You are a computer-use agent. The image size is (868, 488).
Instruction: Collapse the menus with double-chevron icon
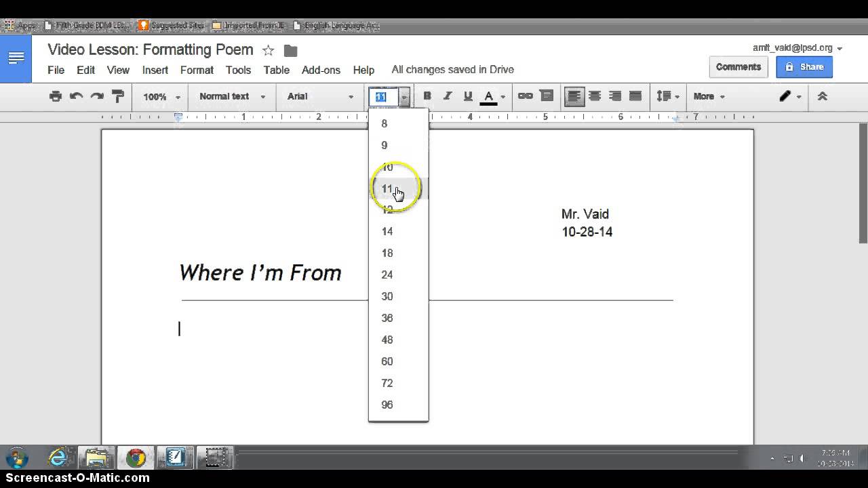point(822,96)
